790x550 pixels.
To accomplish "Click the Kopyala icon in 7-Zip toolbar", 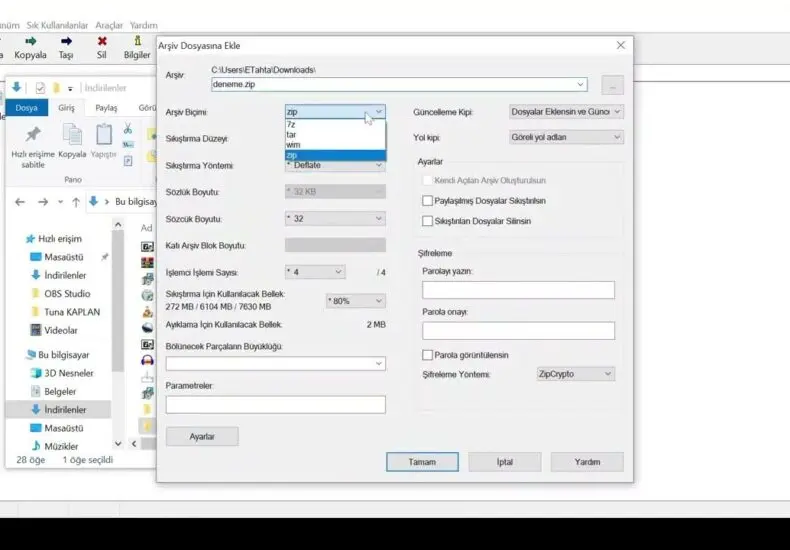I will tap(31, 41).
